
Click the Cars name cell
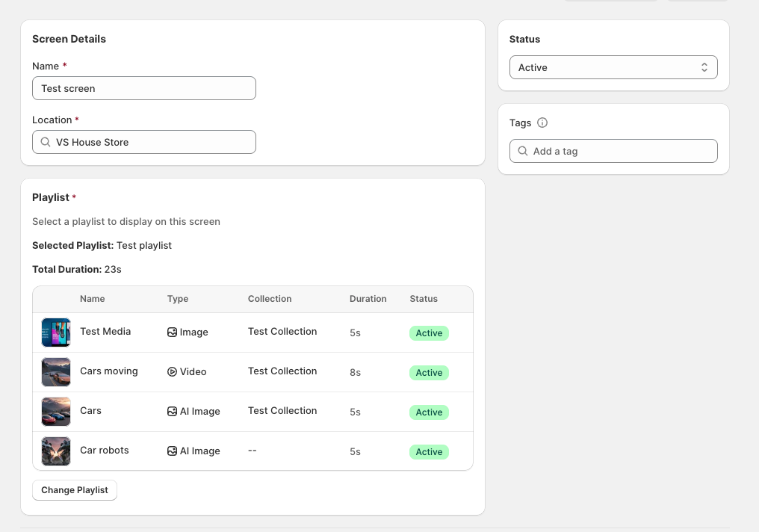click(90, 410)
